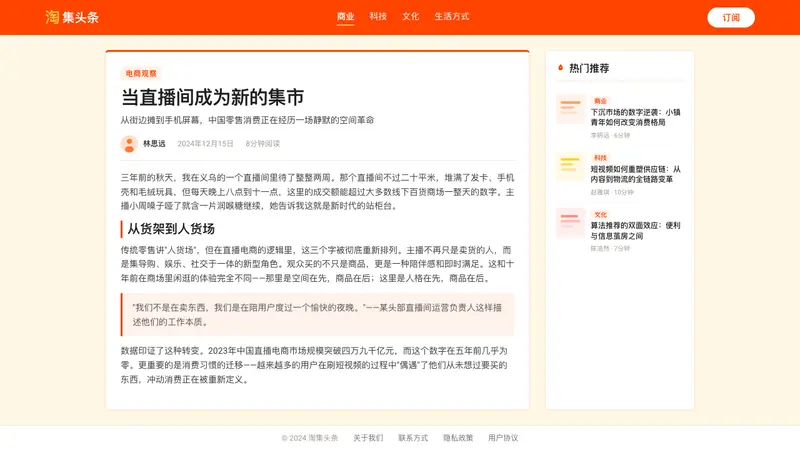Click the article title 当直播间成为新的集市

212,97
